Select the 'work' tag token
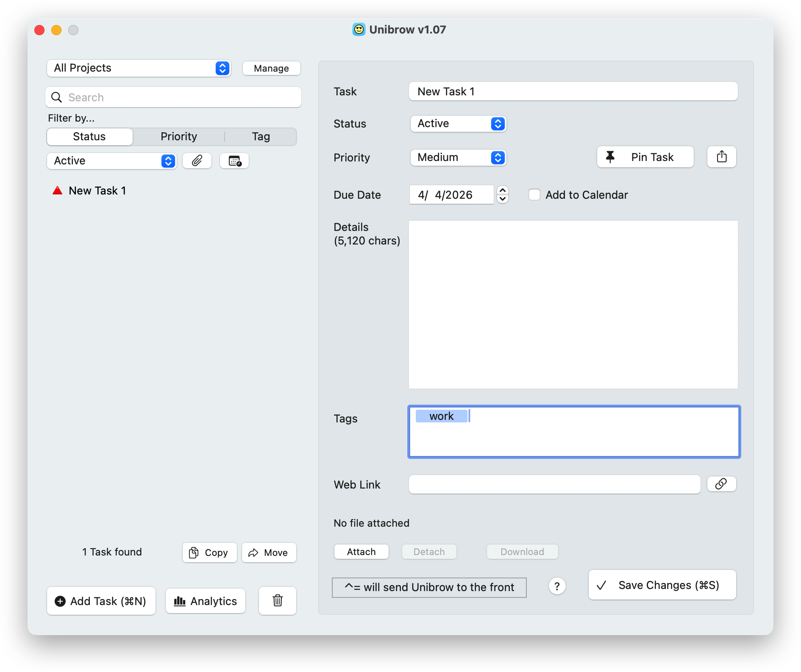This screenshot has width=801, height=672. 441,416
